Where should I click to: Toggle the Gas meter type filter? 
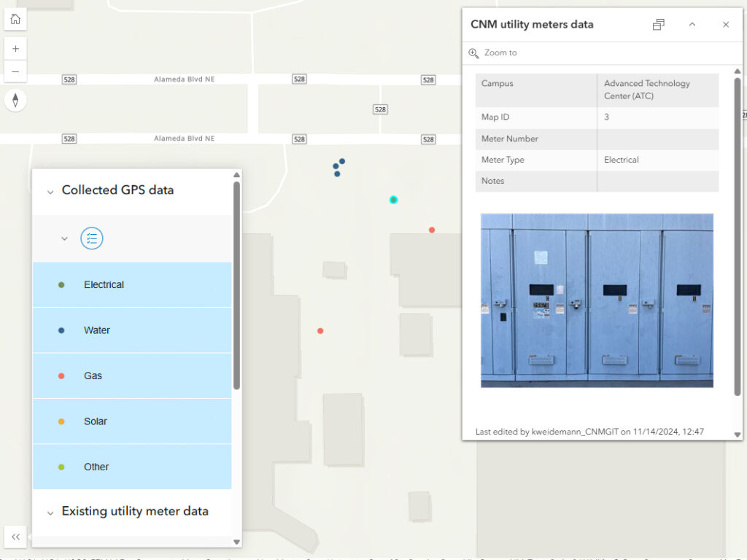pos(132,376)
